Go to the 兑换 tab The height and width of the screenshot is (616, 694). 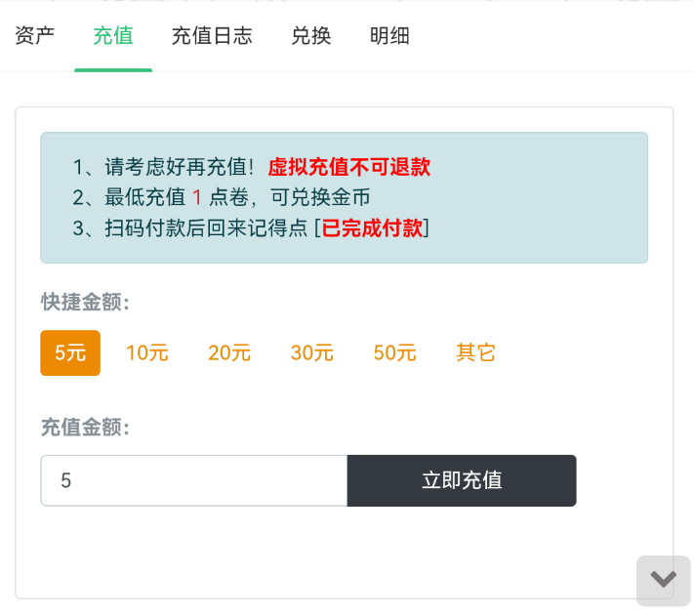click(311, 36)
